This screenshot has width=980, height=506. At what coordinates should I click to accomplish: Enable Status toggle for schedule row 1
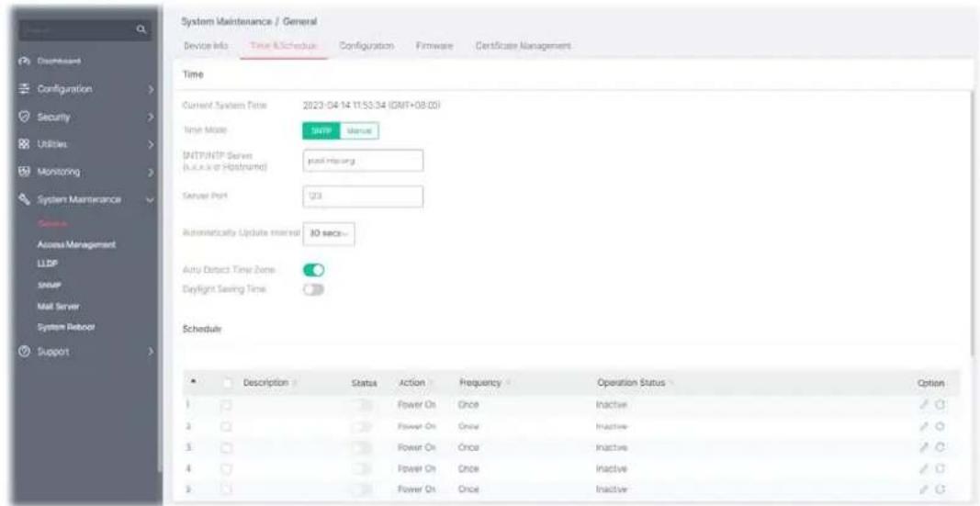pos(363,405)
